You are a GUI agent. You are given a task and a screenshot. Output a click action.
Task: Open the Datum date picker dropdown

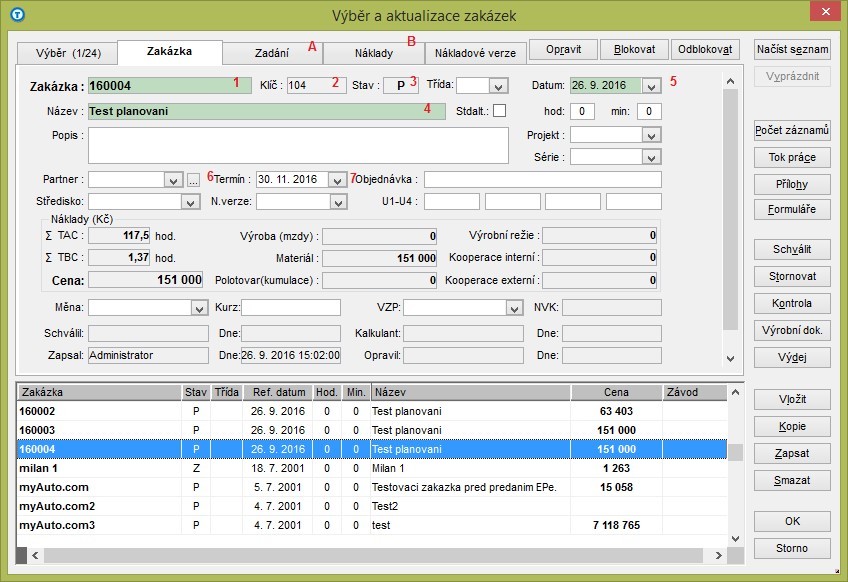651,85
